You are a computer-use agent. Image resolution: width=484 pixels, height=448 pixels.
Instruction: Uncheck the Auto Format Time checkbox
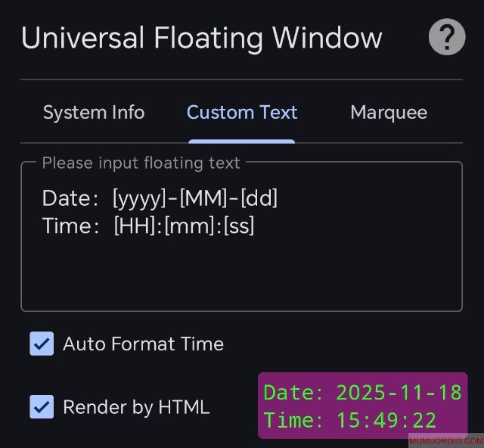[42, 344]
